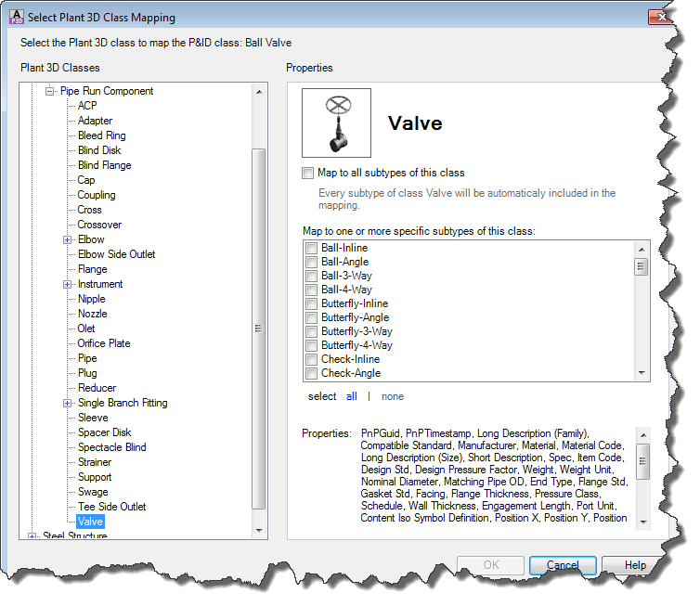
Task: Click the Plant 3D app icon in title bar
Action: pyautogui.click(x=17, y=17)
